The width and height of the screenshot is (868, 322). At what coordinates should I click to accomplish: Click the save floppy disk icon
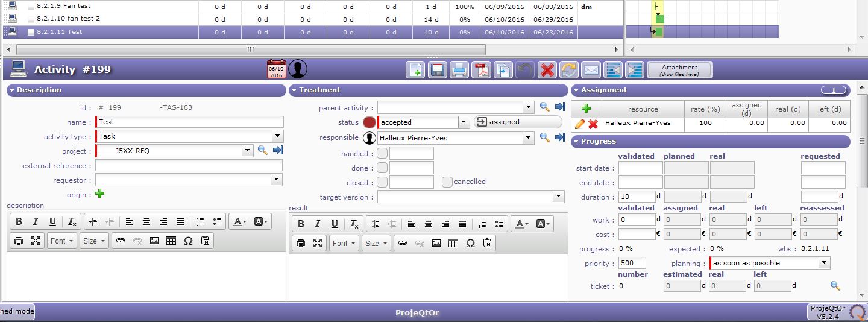(437, 70)
